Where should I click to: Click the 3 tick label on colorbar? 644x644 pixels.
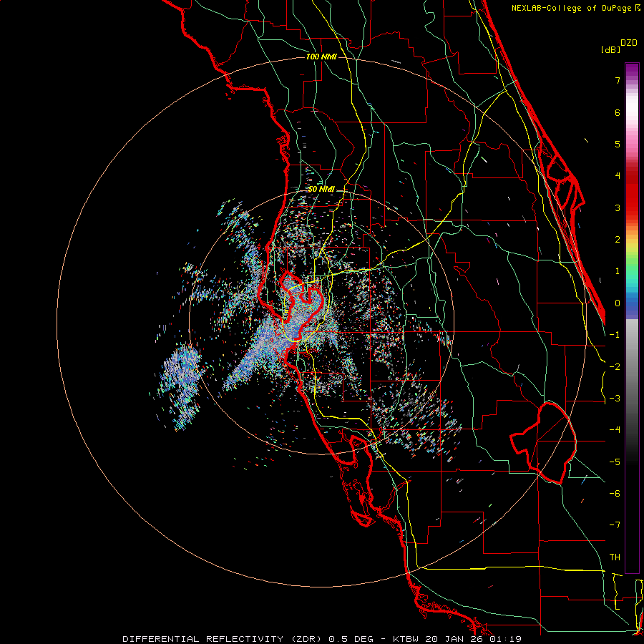[x=618, y=208]
